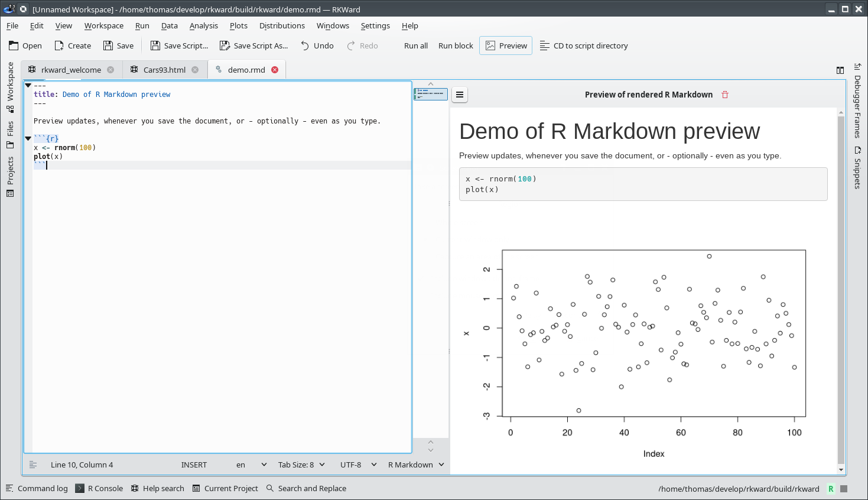Toggle the Preview button
Screen dimensions: 868x500
(x=506, y=46)
